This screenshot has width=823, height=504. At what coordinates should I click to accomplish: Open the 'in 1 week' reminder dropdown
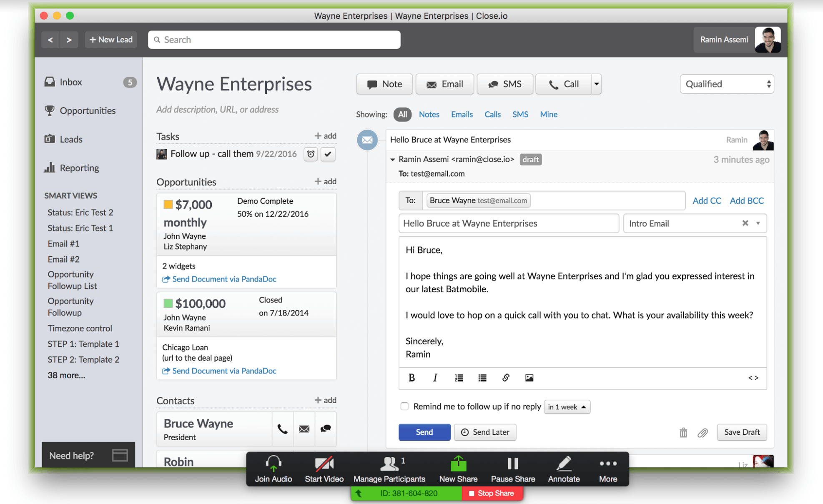[x=567, y=407]
